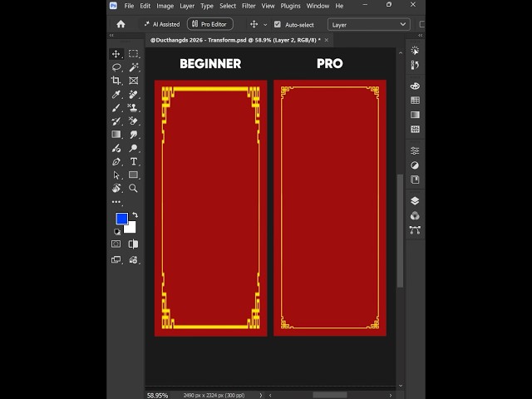Viewport: 532px width, 399px height.
Task: Click the Photoshop app logo
Action: click(113, 6)
